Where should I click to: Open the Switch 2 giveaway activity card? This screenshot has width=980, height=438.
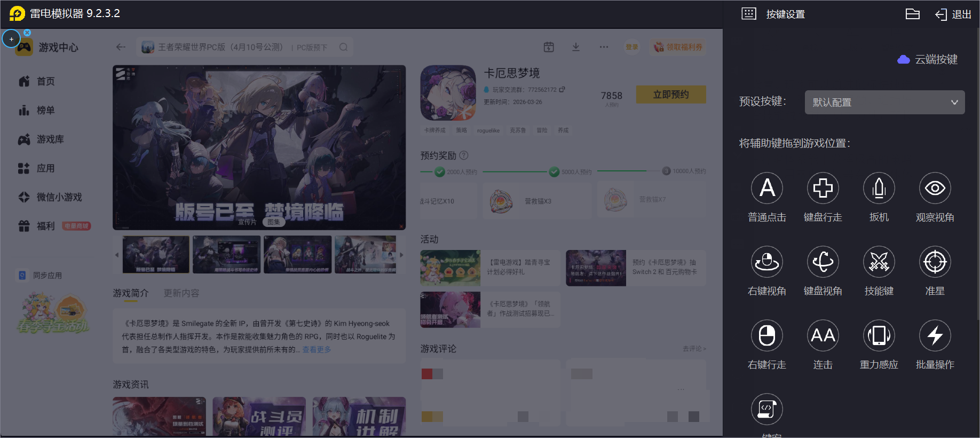636,268
